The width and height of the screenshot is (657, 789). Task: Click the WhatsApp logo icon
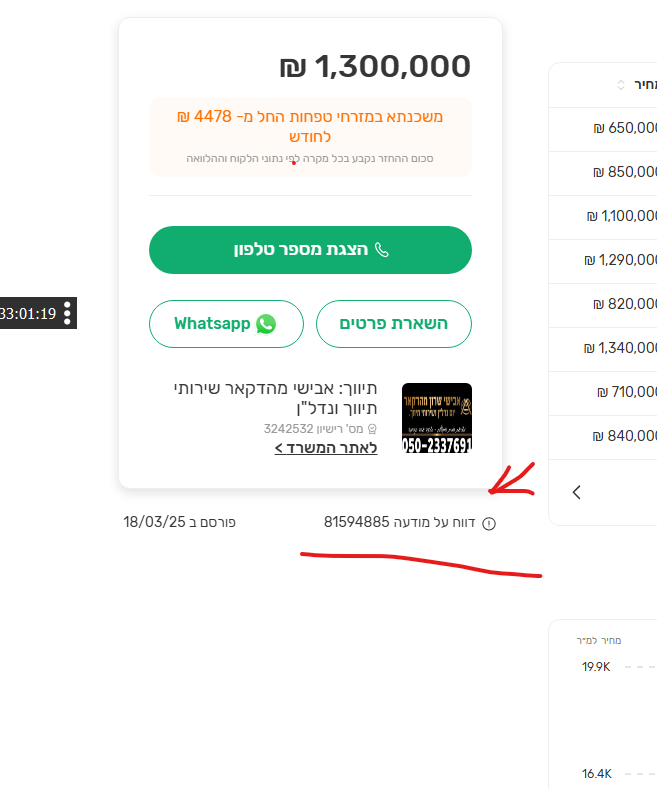click(x=266, y=324)
